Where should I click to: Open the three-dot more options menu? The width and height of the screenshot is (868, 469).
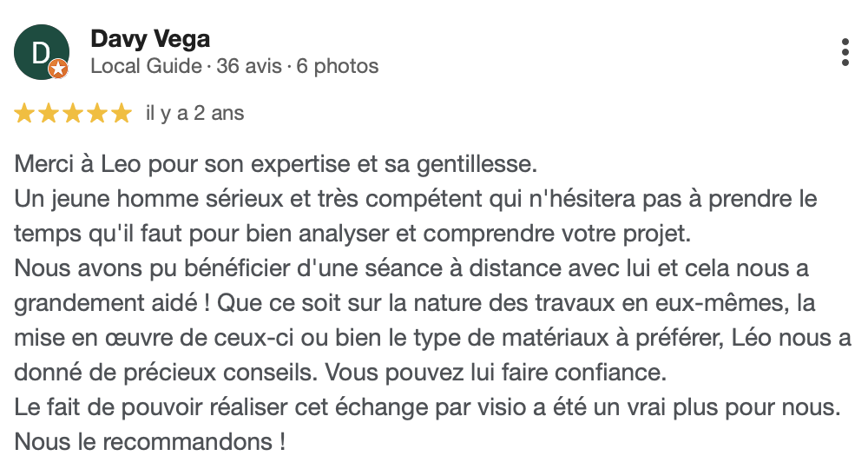click(x=845, y=53)
